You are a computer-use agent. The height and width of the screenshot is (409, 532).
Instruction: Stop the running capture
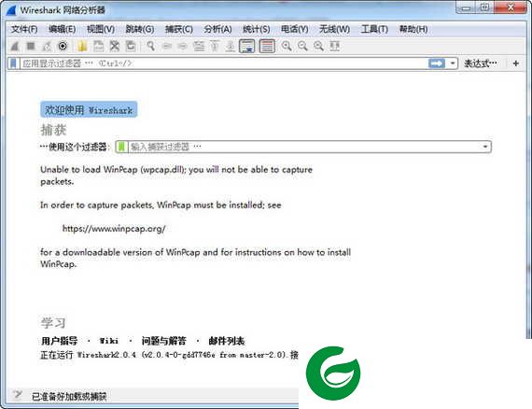(x=31, y=46)
